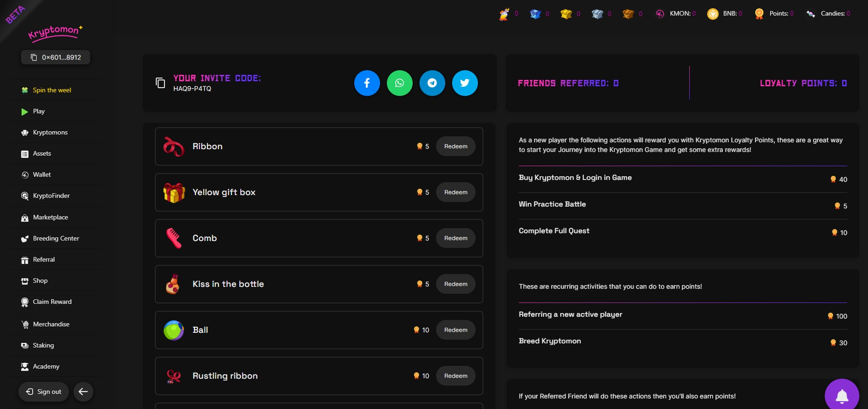868x409 pixels.
Task: Share invite code via Telegram icon
Action: [432, 83]
